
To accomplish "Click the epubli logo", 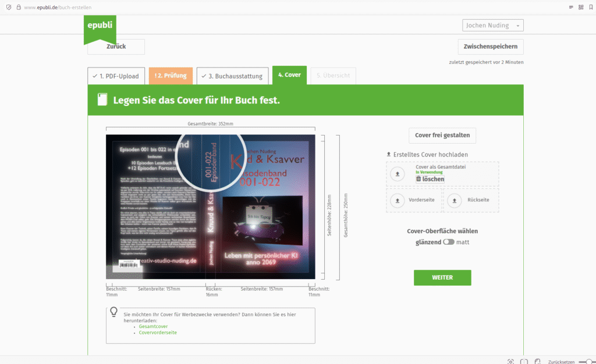I will click(x=100, y=27).
